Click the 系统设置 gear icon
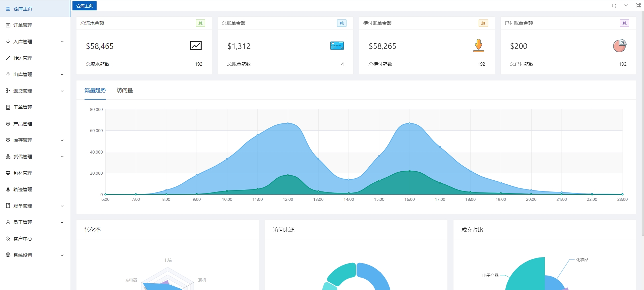Viewport: 644px width, 290px height. pyautogui.click(x=8, y=255)
